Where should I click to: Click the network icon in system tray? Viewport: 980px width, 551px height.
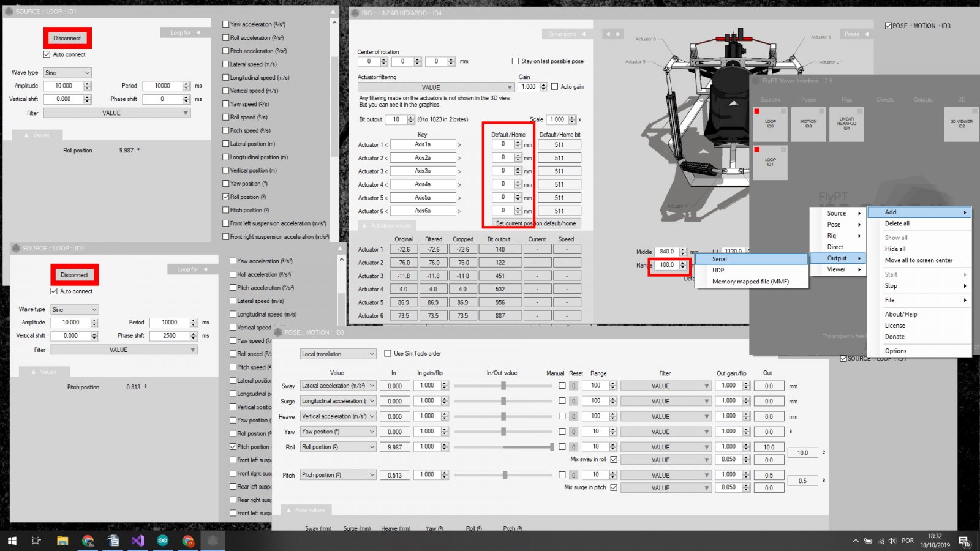[x=881, y=541]
